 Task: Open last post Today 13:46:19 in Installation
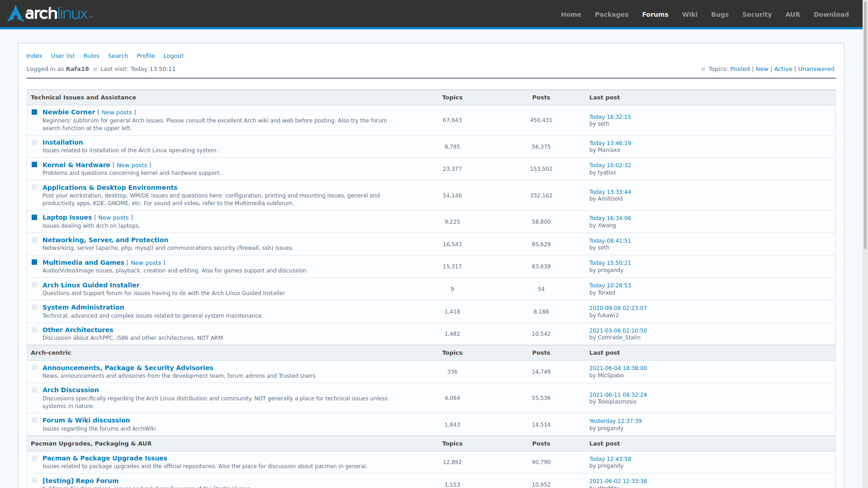click(x=610, y=143)
